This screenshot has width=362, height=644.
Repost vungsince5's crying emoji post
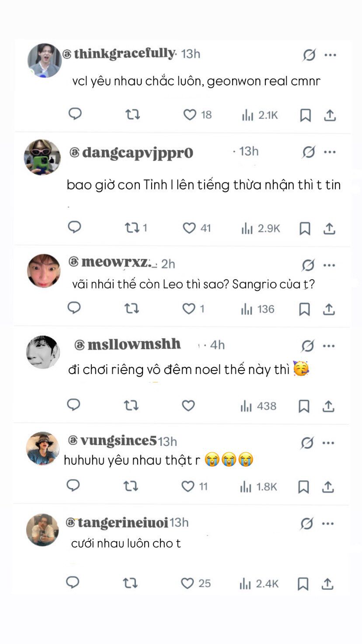[131, 486]
